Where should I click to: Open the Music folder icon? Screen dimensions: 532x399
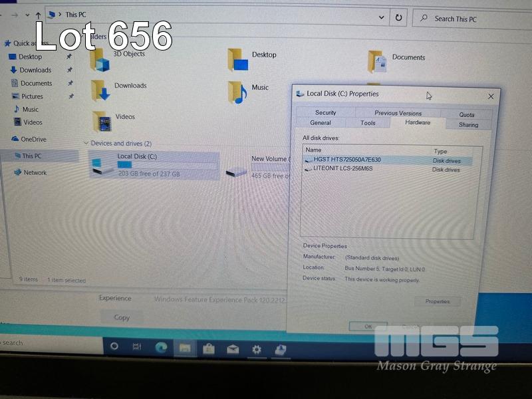pos(237,92)
